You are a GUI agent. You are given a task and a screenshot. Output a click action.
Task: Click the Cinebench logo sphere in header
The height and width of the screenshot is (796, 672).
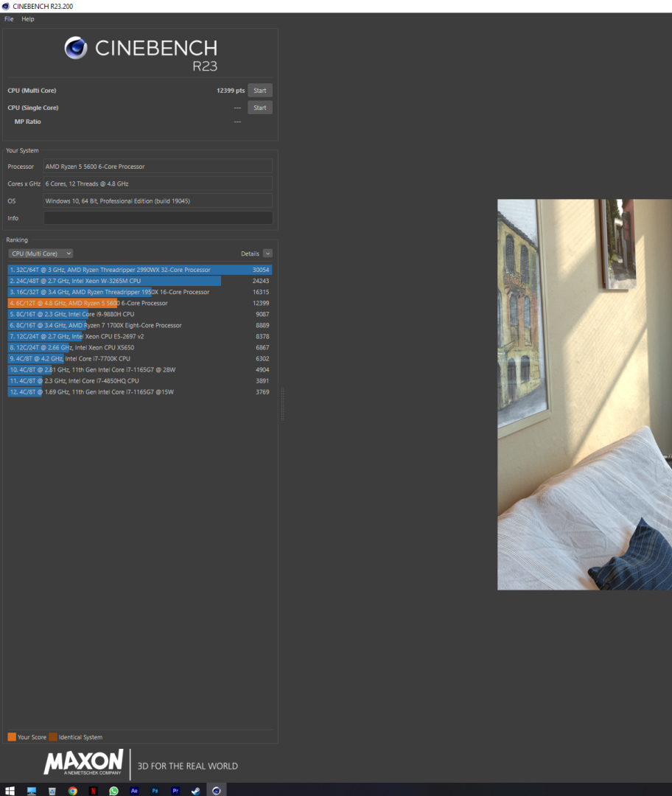pos(76,48)
